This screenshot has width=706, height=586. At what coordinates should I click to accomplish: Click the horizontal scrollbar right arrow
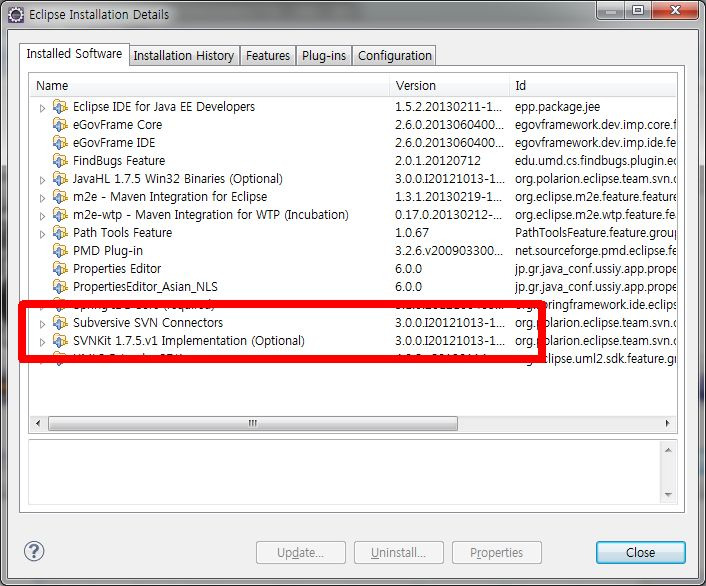[667, 423]
